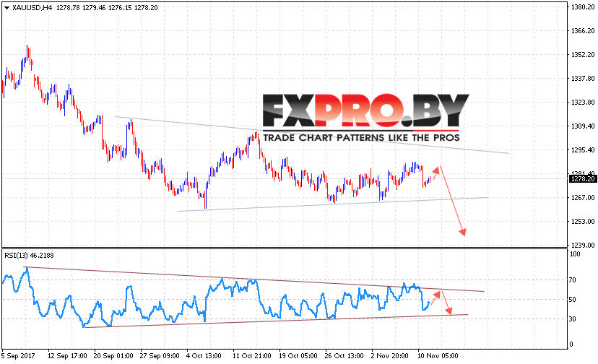Screen dimensions: 598x364
Task: Select the RSI scale value 0
Action: [571, 344]
